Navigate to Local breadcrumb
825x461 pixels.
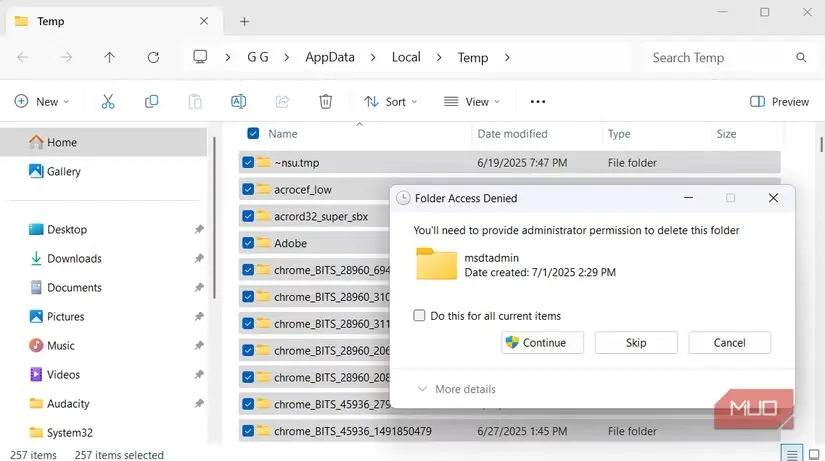pos(406,57)
